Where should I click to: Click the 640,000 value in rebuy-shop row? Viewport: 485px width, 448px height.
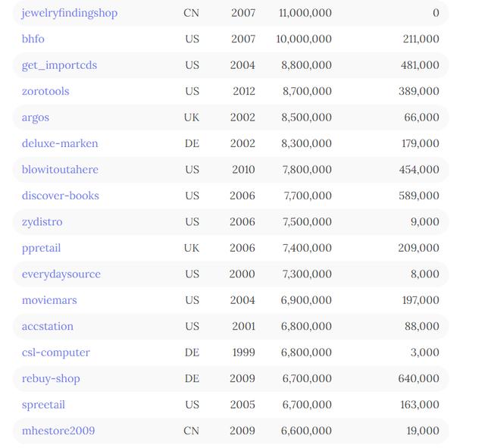(418, 379)
